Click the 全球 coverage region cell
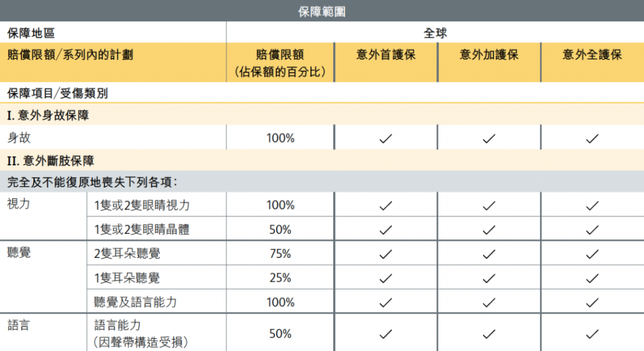 click(x=435, y=33)
